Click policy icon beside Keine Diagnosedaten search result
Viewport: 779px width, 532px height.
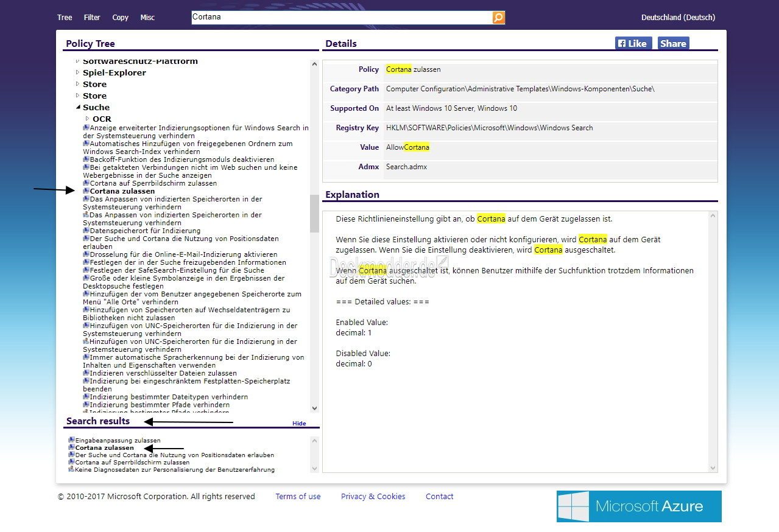(x=71, y=469)
